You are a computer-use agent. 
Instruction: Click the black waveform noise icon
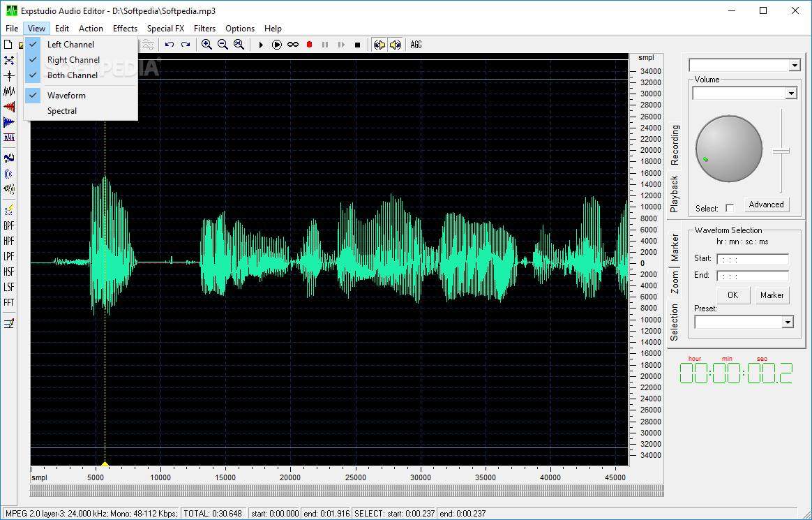9,91
